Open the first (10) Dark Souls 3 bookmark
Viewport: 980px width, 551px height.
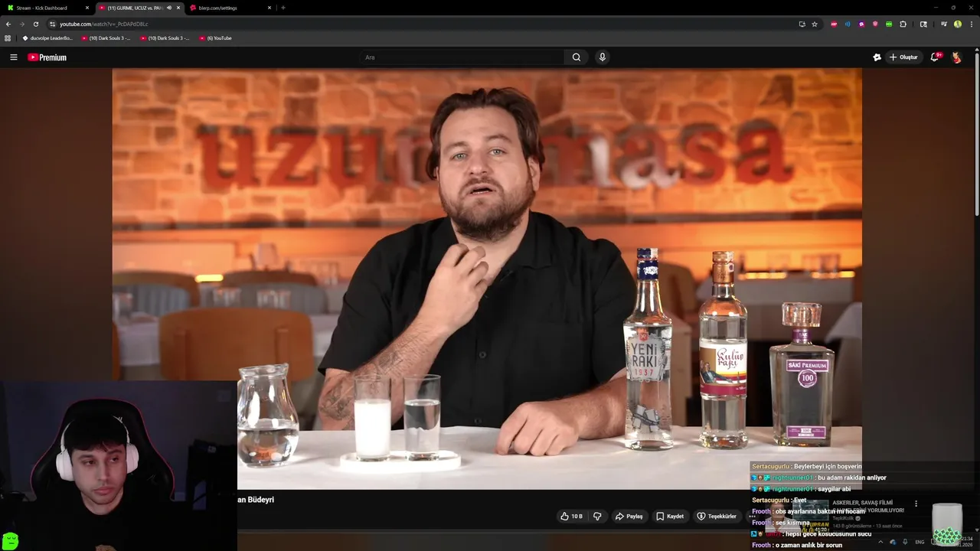[106, 37]
